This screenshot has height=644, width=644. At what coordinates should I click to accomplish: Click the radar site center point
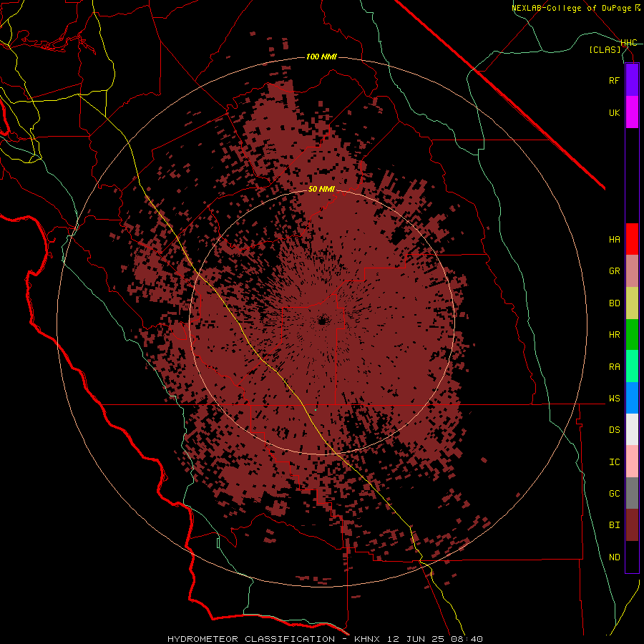click(x=322, y=321)
